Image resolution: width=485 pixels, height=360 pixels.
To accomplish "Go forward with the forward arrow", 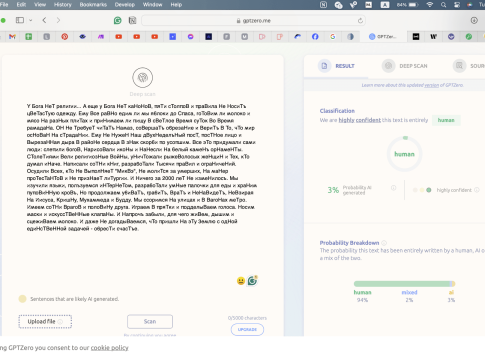I will (58, 20).
